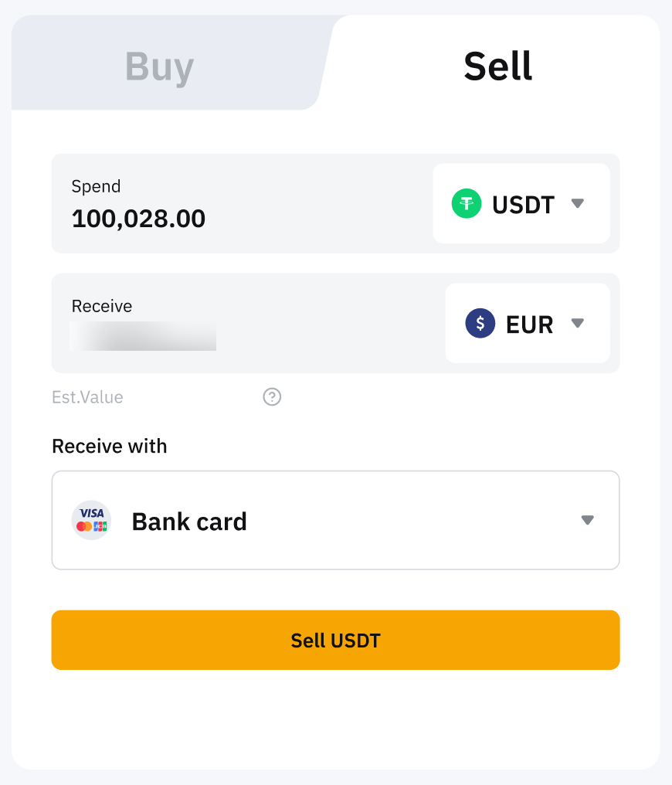Select the Bank card payment text
The width and height of the screenshot is (672, 785).
click(189, 522)
